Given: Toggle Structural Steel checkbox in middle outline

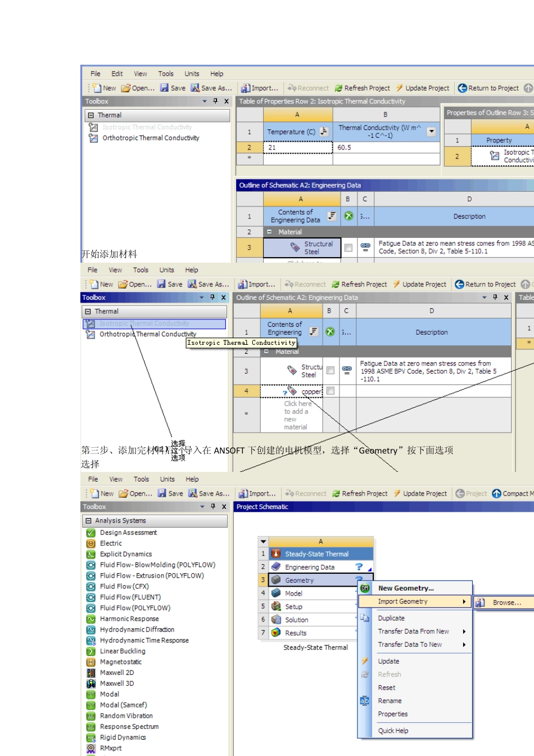Looking at the screenshot, I should pos(331,371).
